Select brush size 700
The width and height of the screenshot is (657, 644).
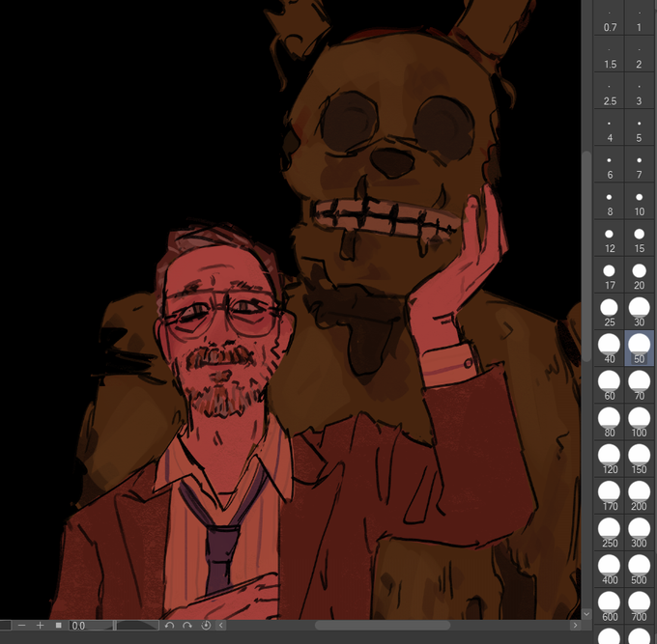click(x=639, y=606)
